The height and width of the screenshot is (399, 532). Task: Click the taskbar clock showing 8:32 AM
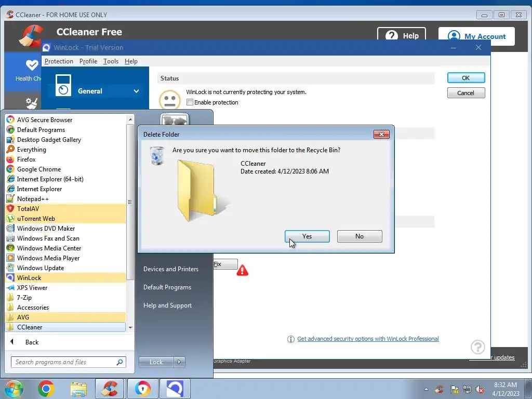pos(506,389)
